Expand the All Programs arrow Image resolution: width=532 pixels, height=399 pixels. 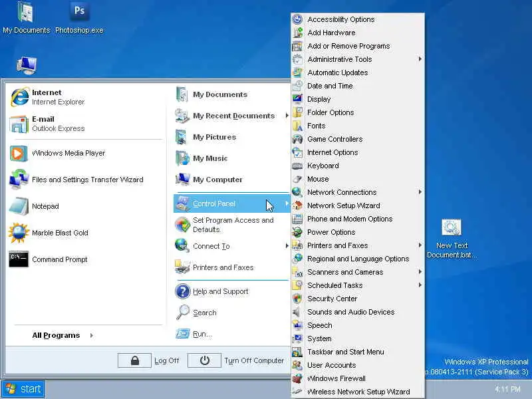coord(91,335)
